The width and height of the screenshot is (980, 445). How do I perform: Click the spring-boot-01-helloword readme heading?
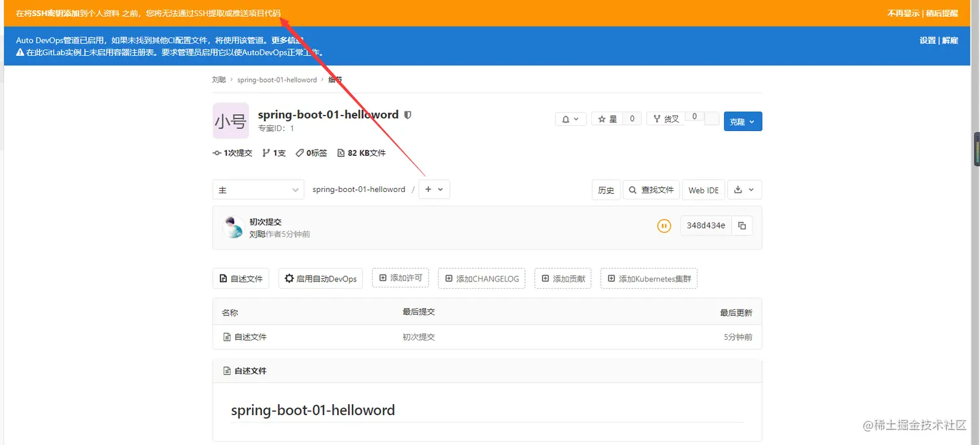[x=313, y=411]
